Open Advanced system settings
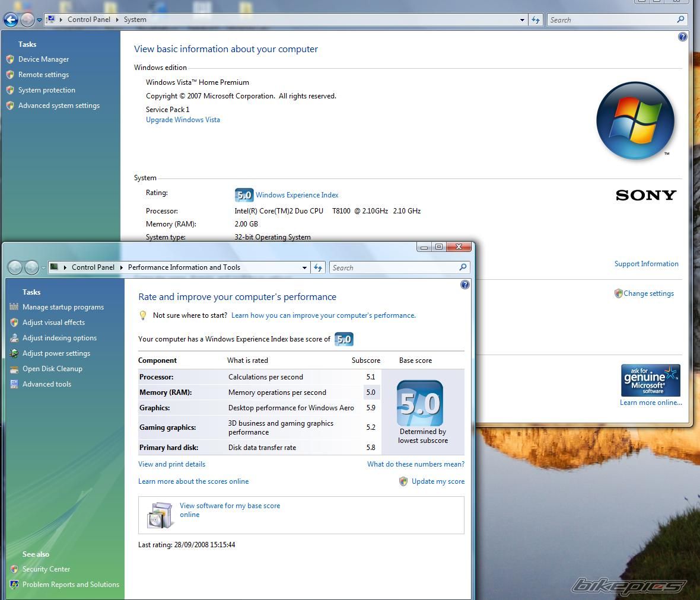Image resolution: width=700 pixels, height=600 pixels. (x=59, y=106)
